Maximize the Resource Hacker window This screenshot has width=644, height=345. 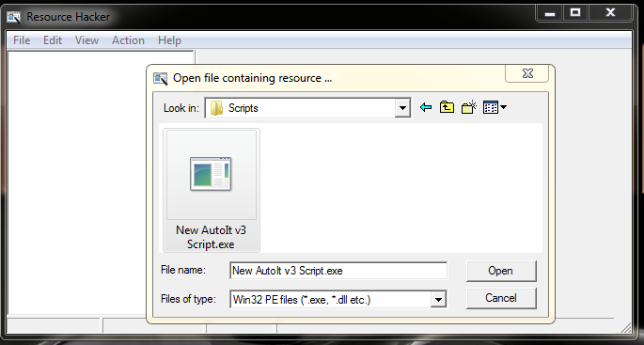[x=575, y=13]
